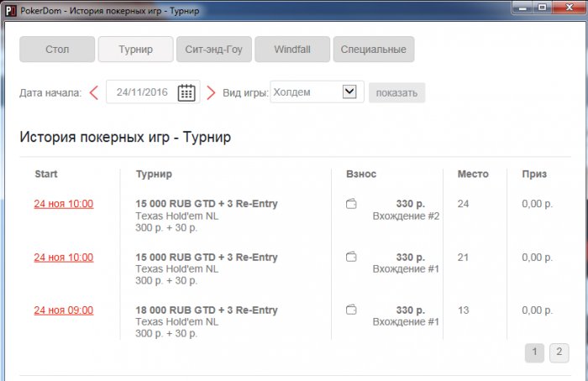
Task: Close the PokerDom window
Action: [570, 7]
